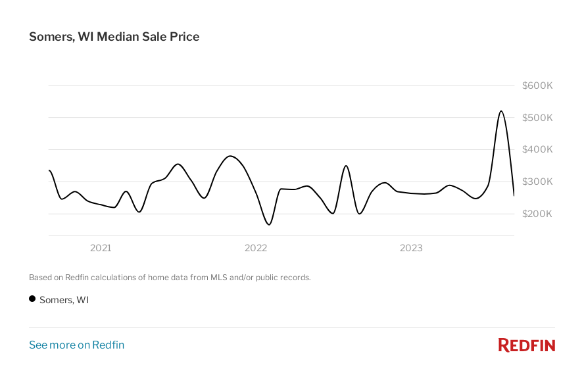The height and width of the screenshot is (392, 584).
Task: Select the 2023 x-axis label
Action: pyautogui.click(x=411, y=248)
